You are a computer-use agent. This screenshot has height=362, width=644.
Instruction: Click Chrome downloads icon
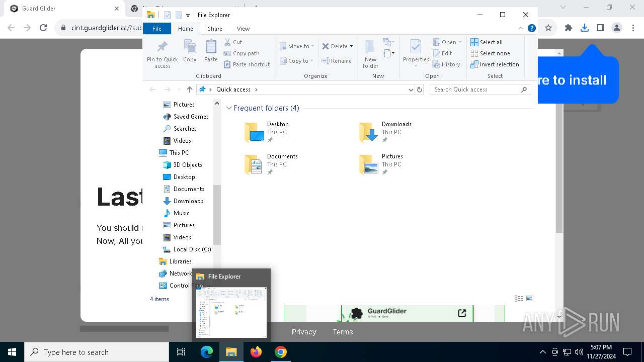[584, 28]
